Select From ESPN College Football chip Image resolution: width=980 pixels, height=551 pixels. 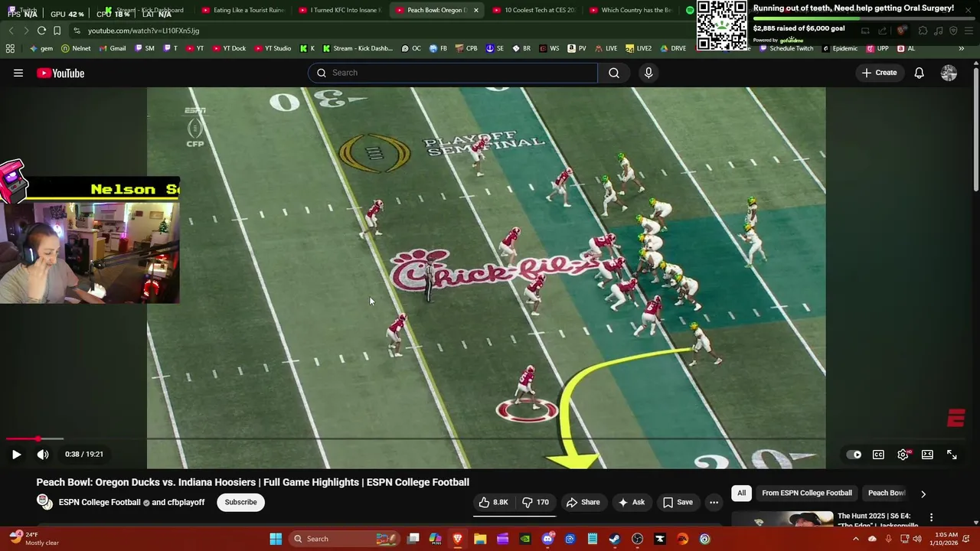[807, 493]
